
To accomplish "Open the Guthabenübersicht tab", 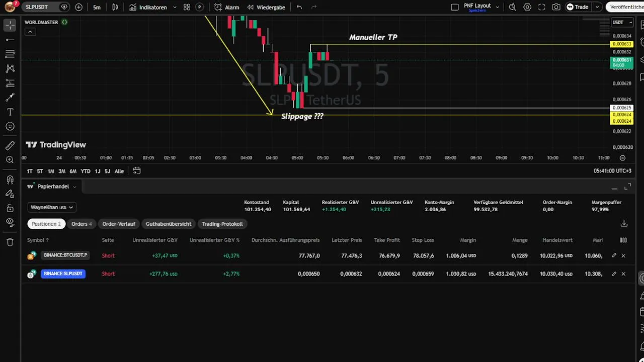I will [169, 224].
